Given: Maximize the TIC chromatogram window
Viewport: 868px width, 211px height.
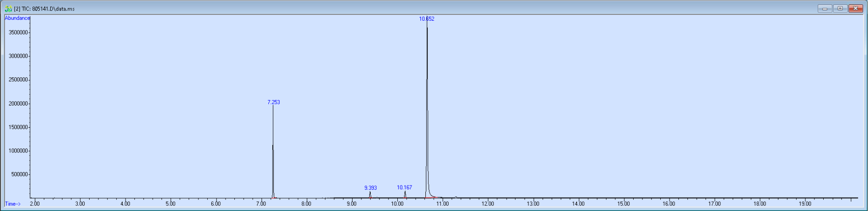Looking at the screenshot, I should (840, 8).
